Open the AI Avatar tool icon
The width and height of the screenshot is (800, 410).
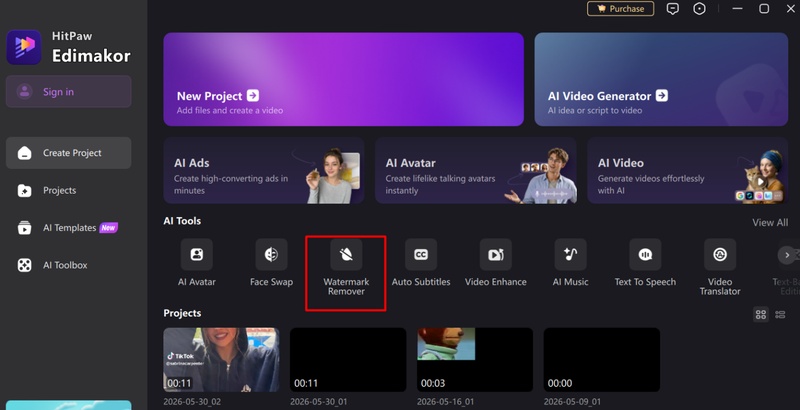pos(196,254)
